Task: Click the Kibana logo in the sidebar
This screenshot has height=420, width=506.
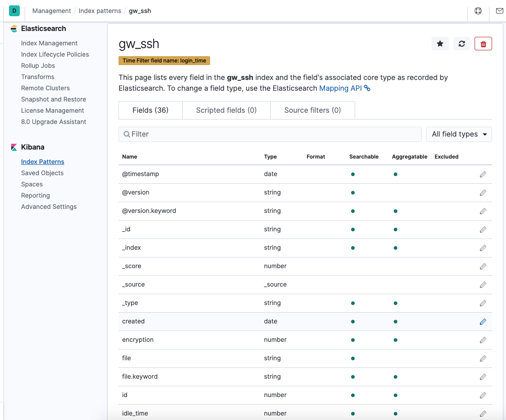Action: pyautogui.click(x=13, y=147)
